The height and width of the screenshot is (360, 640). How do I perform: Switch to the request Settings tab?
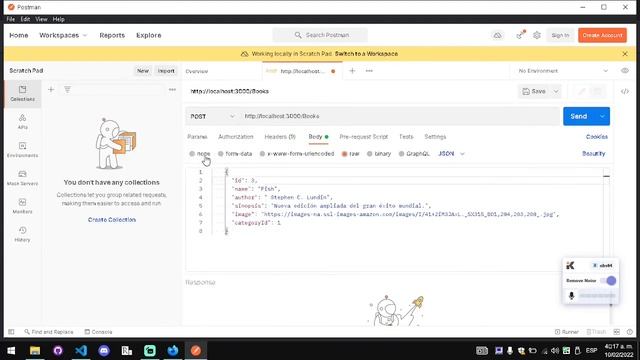pos(435,137)
